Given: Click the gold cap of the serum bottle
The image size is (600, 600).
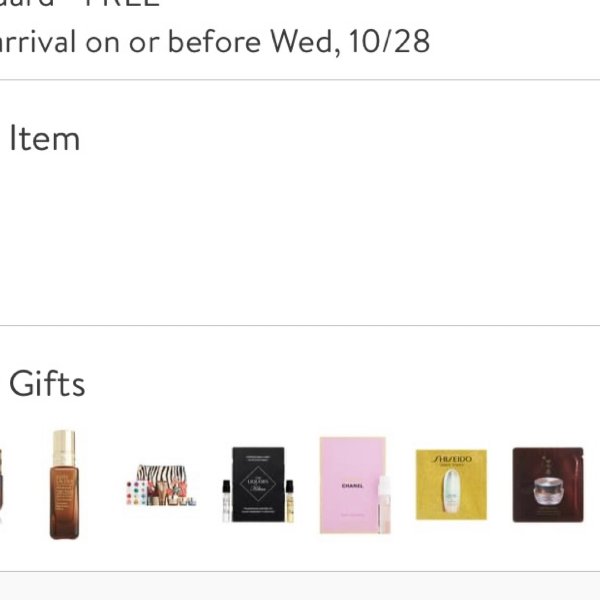Looking at the screenshot, I should tap(64, 443).
